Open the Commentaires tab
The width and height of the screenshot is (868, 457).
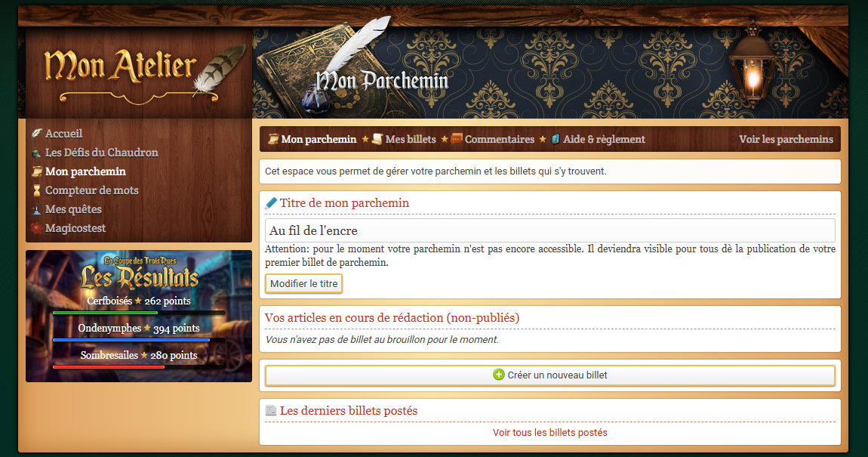pyautogui.click(x=500, y=139)
